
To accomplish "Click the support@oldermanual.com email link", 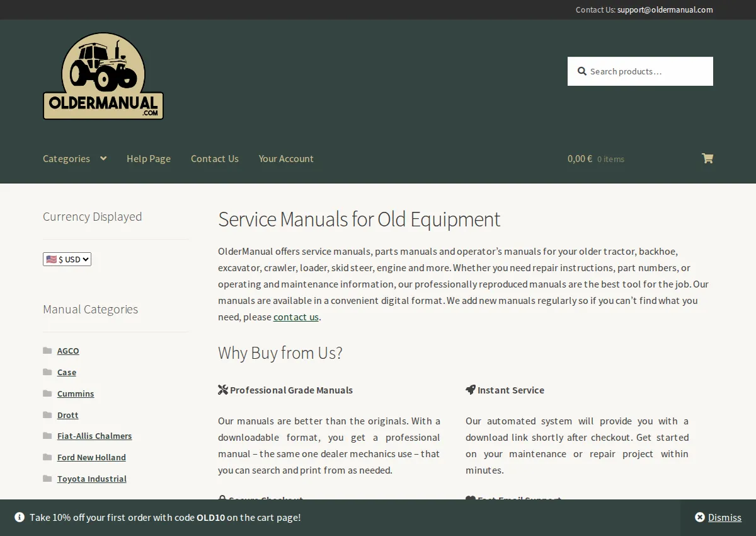I will pos(665,9).
